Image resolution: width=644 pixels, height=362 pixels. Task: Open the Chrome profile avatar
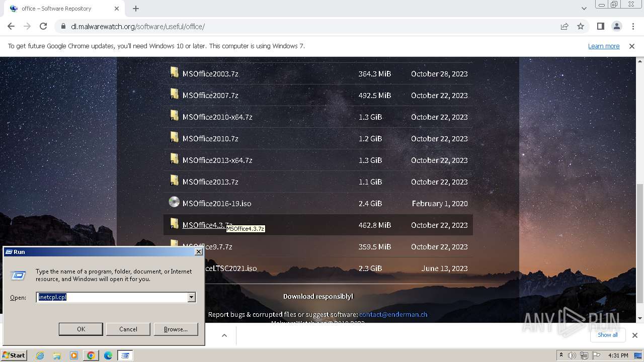(x=616, y=26)
